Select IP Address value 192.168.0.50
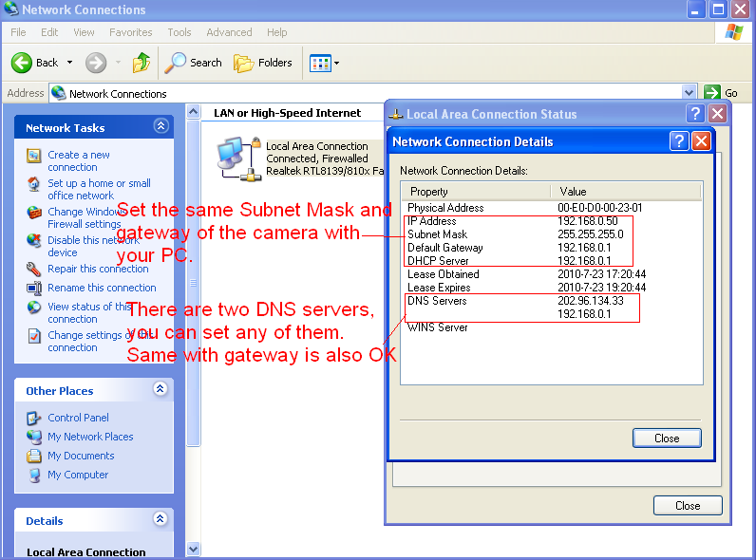 587,221
